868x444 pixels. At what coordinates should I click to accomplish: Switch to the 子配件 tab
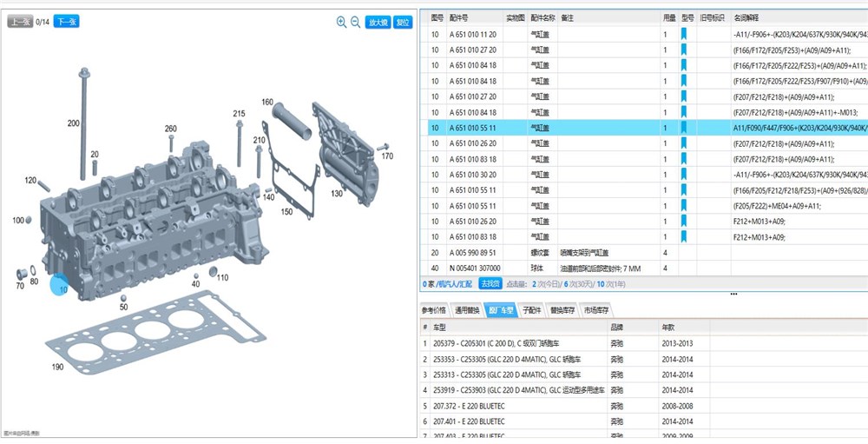click(531, 310)
